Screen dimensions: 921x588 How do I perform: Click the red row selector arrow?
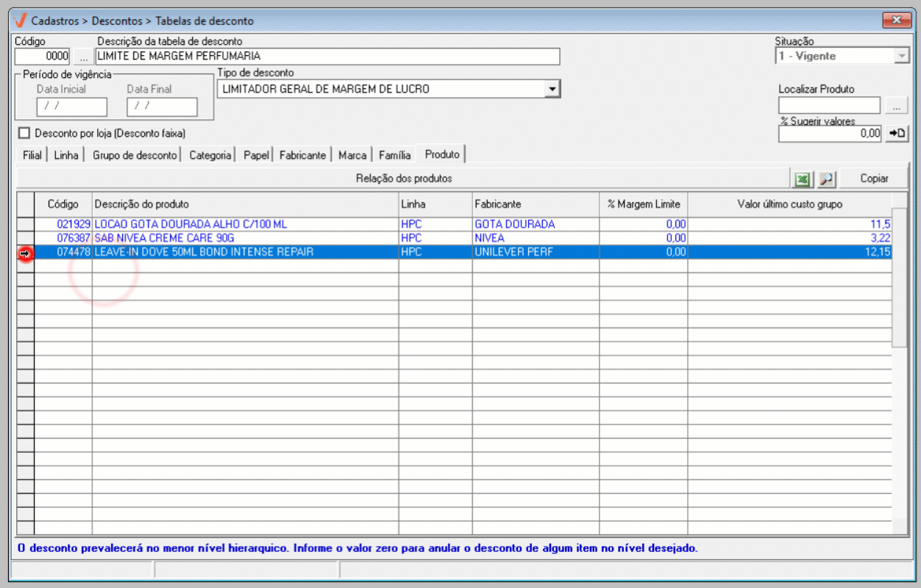(x=25, y=252)
